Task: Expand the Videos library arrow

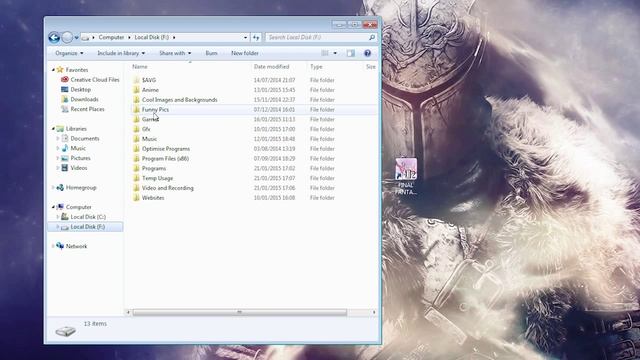Action: click(x=58, y=168)
